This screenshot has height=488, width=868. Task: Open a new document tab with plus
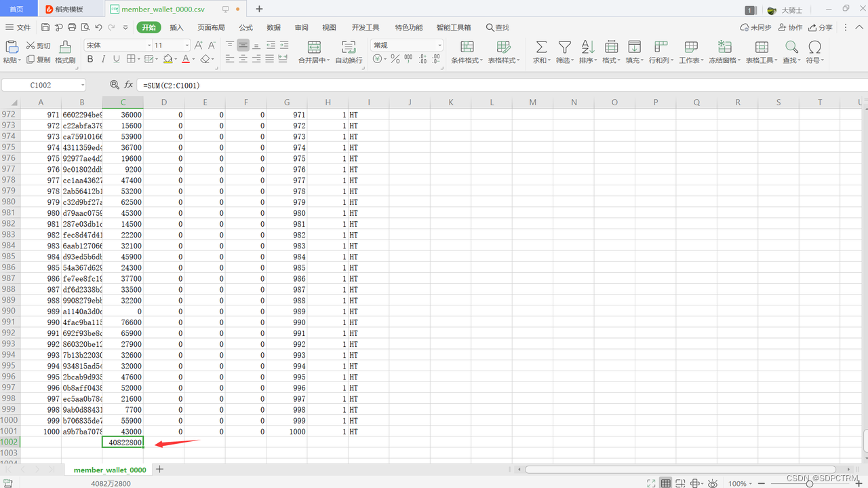(259, 9)
